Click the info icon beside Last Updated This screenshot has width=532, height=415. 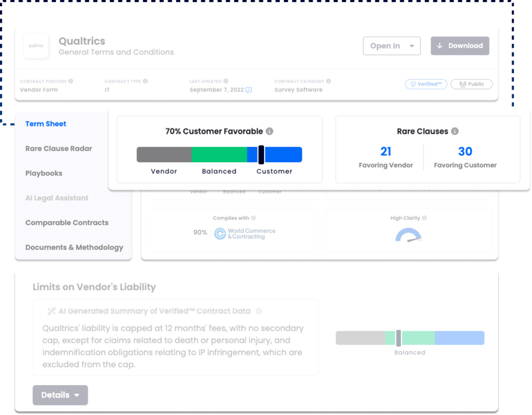pos(225,81)
